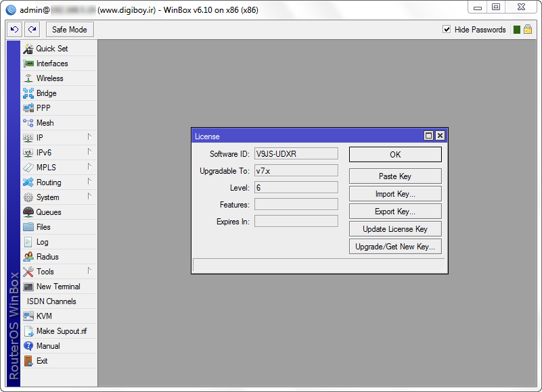542x392 pixels.
Task: Click the PPP icon in sidebar
Action: pos(28,108)
